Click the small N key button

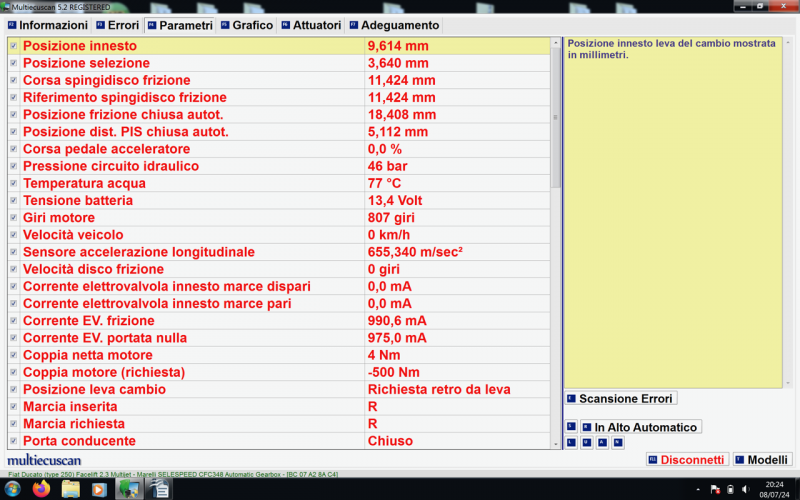[x=617, y=442]
